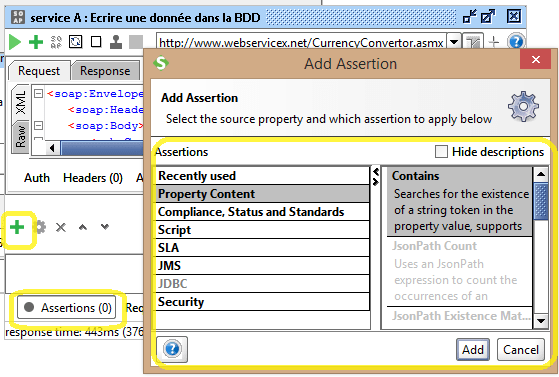Select the JDBC assertion category

click(x=262, y=284)
